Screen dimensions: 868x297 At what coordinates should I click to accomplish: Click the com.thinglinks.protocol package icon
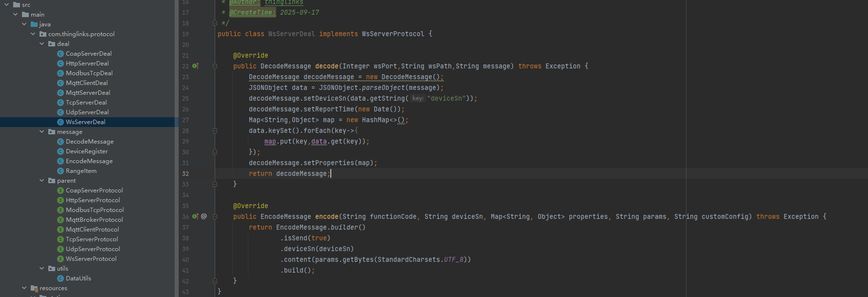coord(43,34)
